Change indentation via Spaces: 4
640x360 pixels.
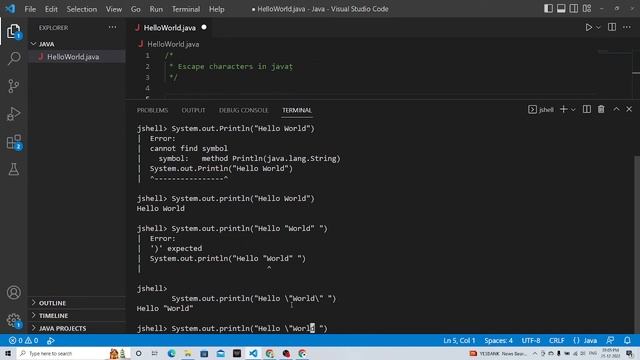pyautogui.click(x=498, y=340)
